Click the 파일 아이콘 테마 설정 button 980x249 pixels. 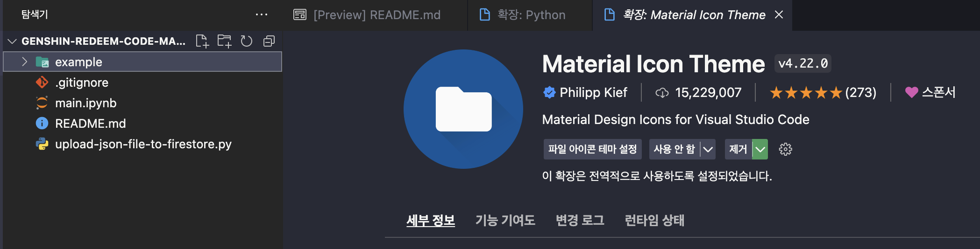592,149
